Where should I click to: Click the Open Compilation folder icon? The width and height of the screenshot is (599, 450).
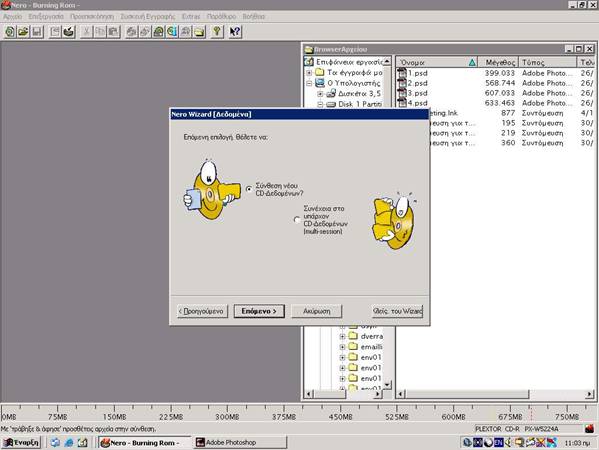coord(23,32)
